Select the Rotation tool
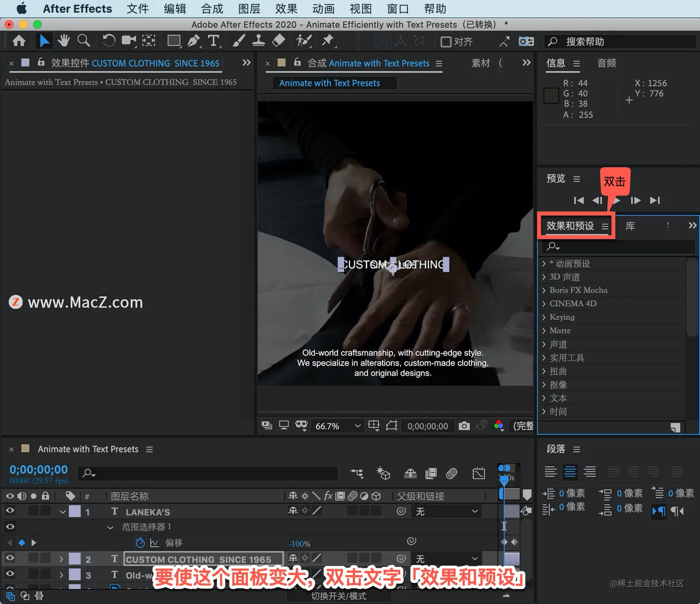This screenshot has width=700, height=604. point(109,41)
